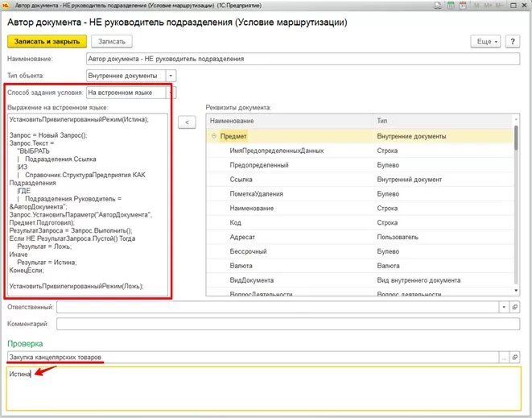Click the help question mark button
The width and height of the screenshot is (532, 418).
[x=514, y=40]
